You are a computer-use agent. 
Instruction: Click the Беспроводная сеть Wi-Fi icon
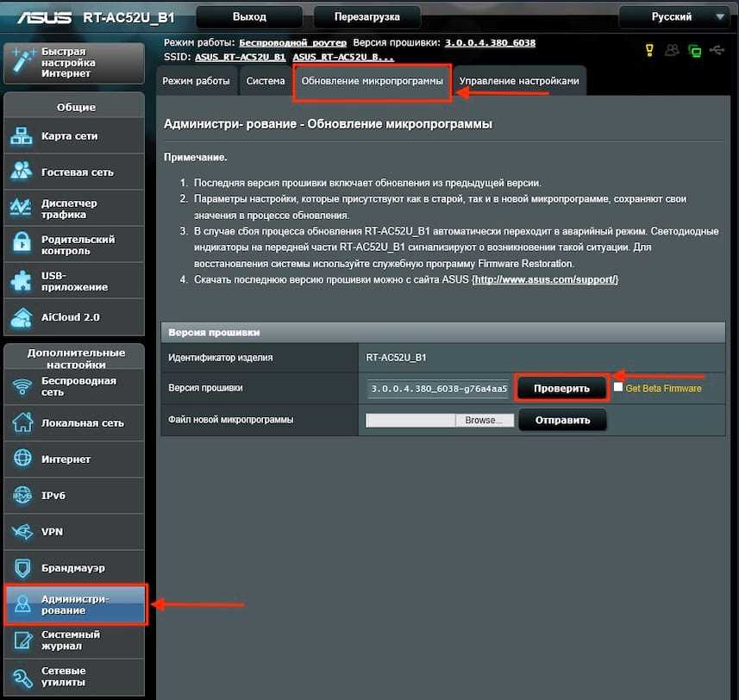click(x=22, y=386)
